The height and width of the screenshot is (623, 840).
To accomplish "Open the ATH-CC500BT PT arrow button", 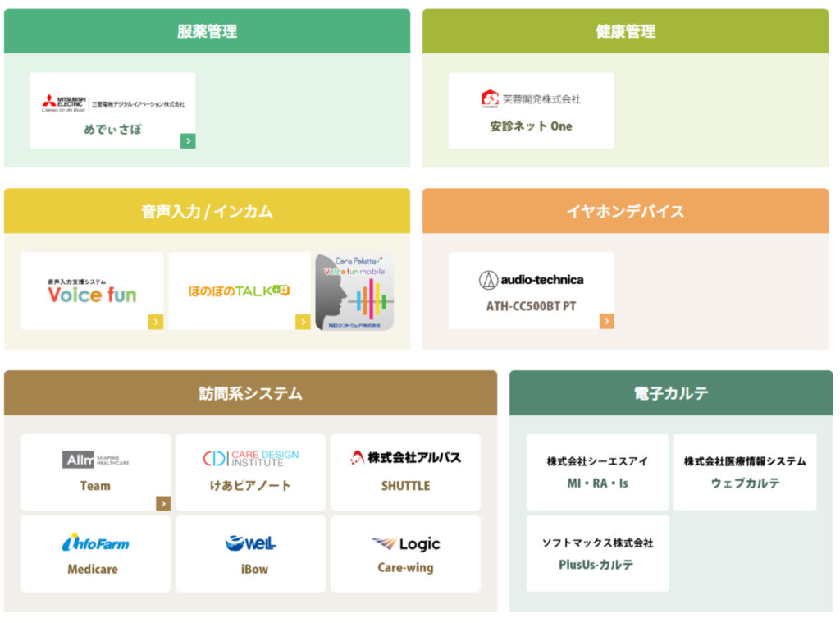I will (606, 321).
